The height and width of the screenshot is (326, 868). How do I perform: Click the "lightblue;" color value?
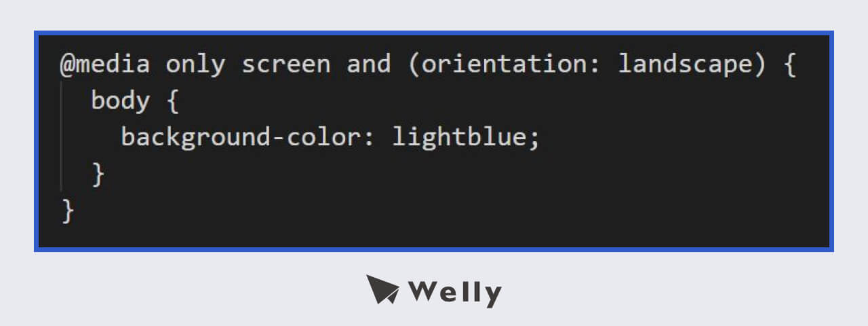466,138
